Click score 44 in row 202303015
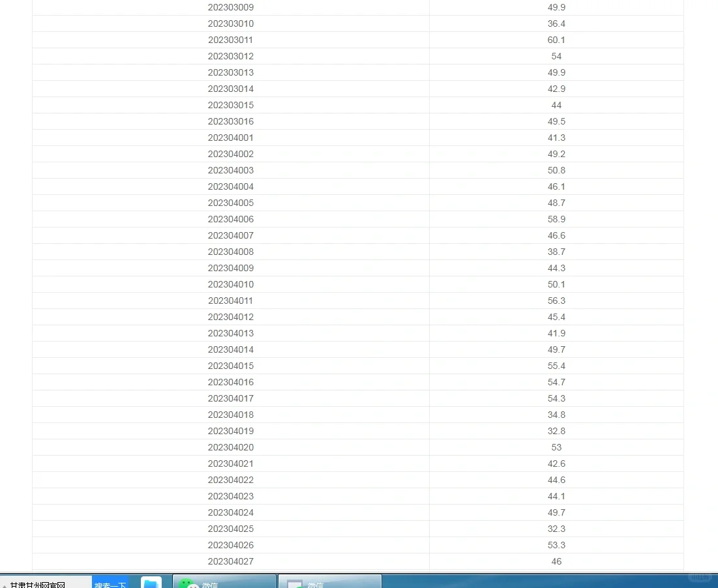 (556, 105)
